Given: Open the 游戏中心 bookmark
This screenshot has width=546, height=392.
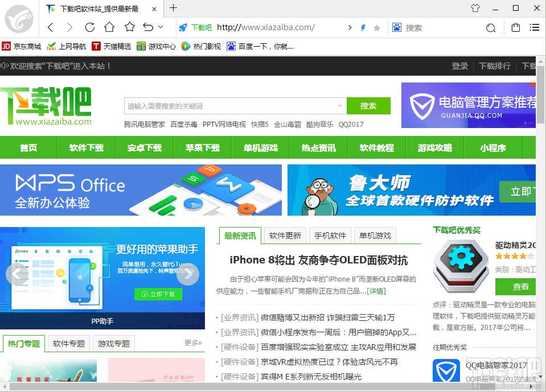Looking at the screenshot, I should (x=157, y=46).
